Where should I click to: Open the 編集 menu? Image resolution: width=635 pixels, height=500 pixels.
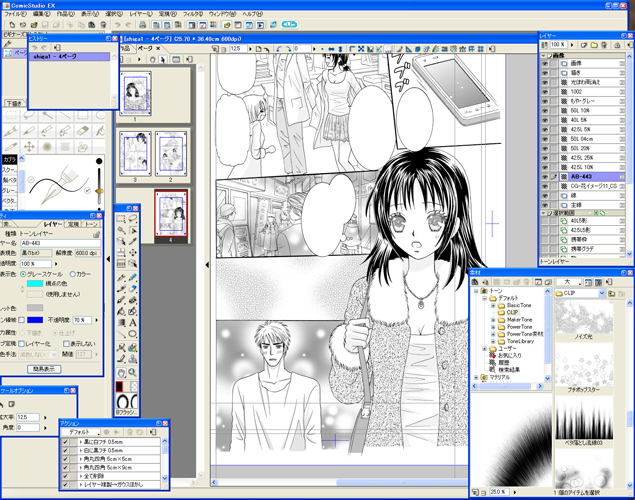(42, 14)
